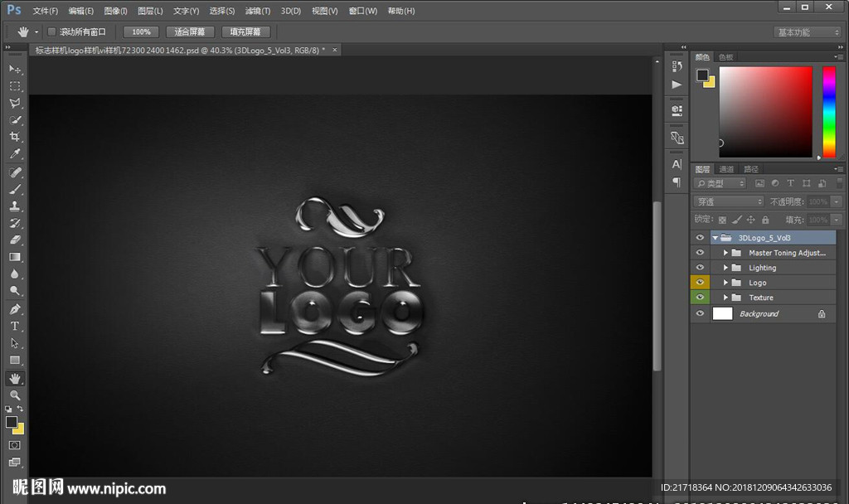Collapse the 3DLogo_5_Vol3 group
Screen dimensions: 849x504
716,238
